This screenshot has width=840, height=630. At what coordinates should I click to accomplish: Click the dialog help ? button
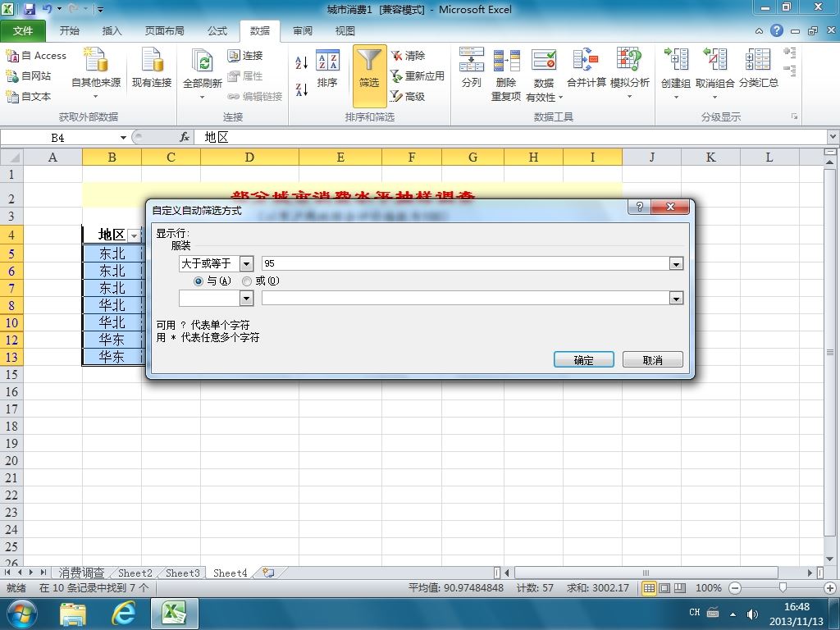[639, 207]
